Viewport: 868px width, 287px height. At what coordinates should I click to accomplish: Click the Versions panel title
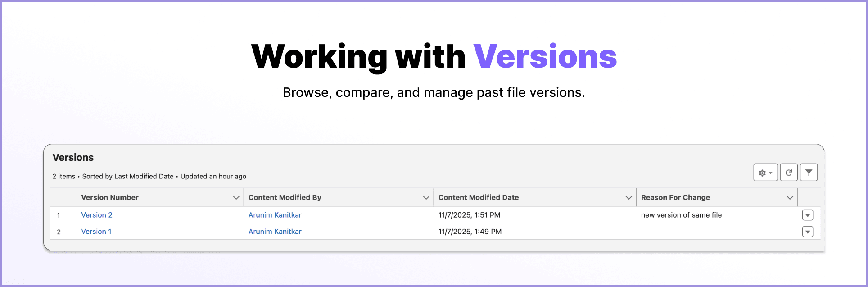(73, 157)
